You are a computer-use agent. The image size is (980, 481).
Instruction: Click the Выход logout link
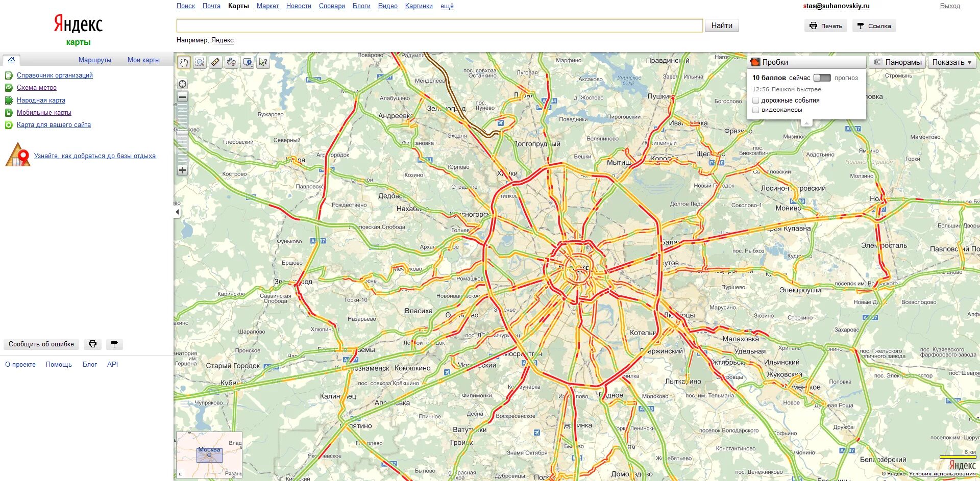(x=950, y=6)
